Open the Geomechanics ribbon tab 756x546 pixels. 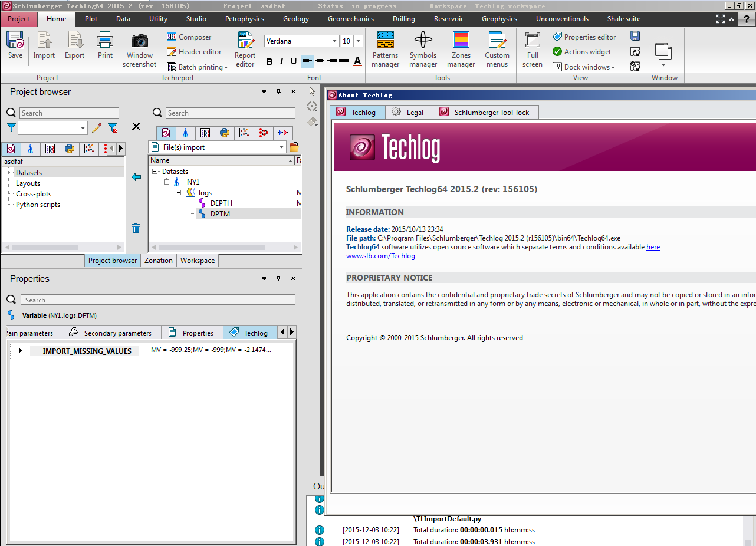click(x=351, y=19)
